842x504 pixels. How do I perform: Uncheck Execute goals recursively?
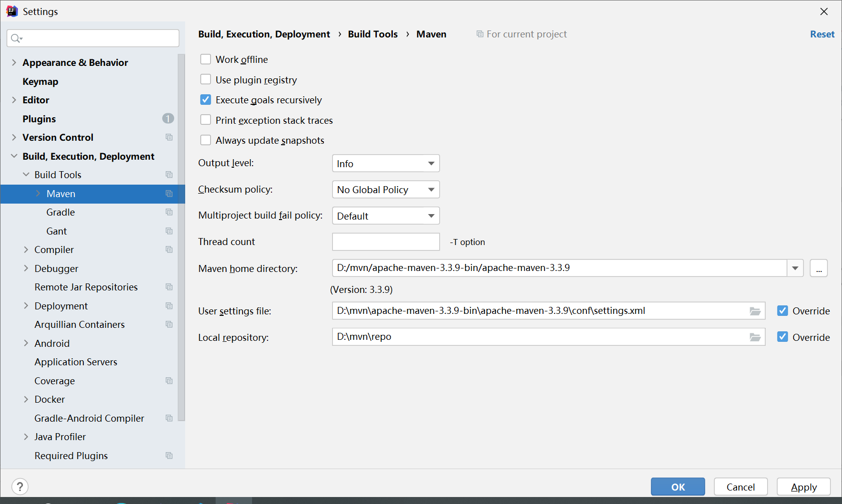[x=206, y=100]
